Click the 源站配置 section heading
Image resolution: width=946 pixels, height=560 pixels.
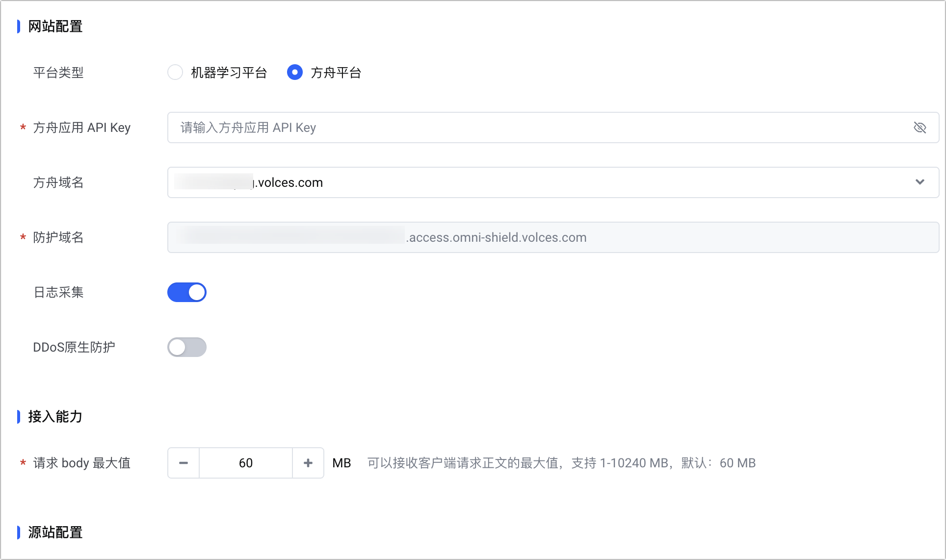[x=55, y=533]
